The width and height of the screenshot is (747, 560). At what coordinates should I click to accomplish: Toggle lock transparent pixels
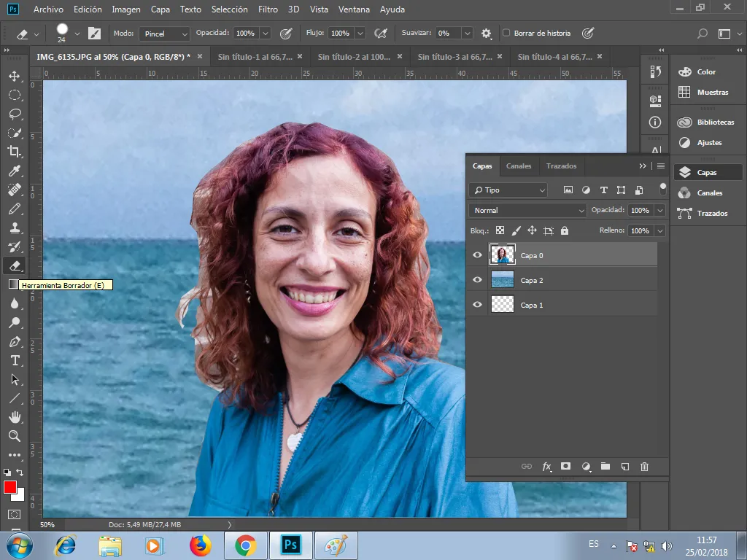click(x=500, y=230)
